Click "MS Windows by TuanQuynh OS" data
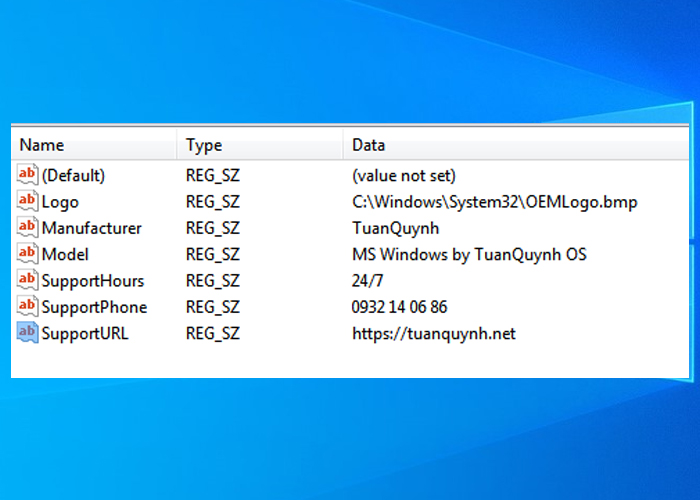 [x=469, y=255]
